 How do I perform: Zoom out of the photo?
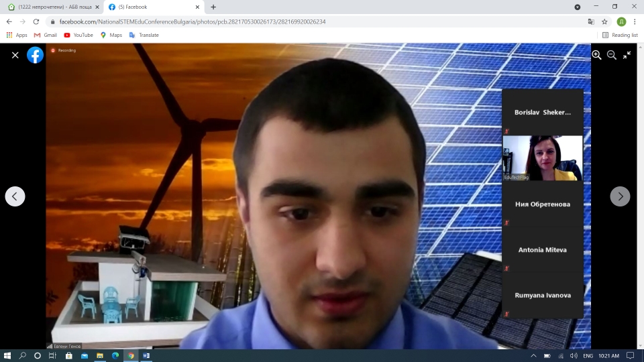(612, 55)
